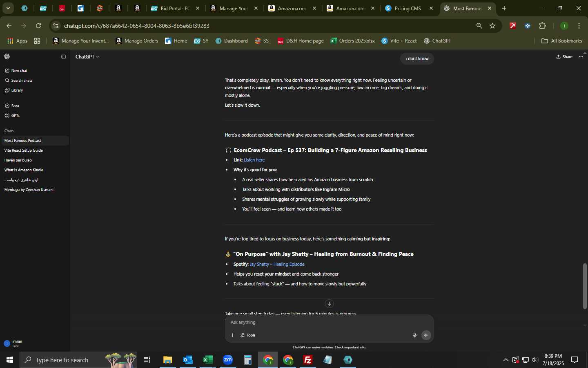Viewport: 588px width, 368px height.
Task: Open the volume control in system tray
Action: [535, 360]
